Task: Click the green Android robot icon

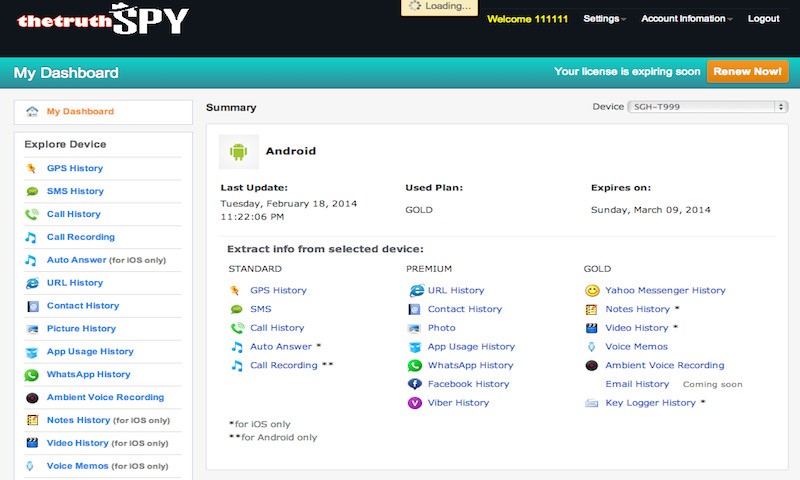Action: (238, 152)
